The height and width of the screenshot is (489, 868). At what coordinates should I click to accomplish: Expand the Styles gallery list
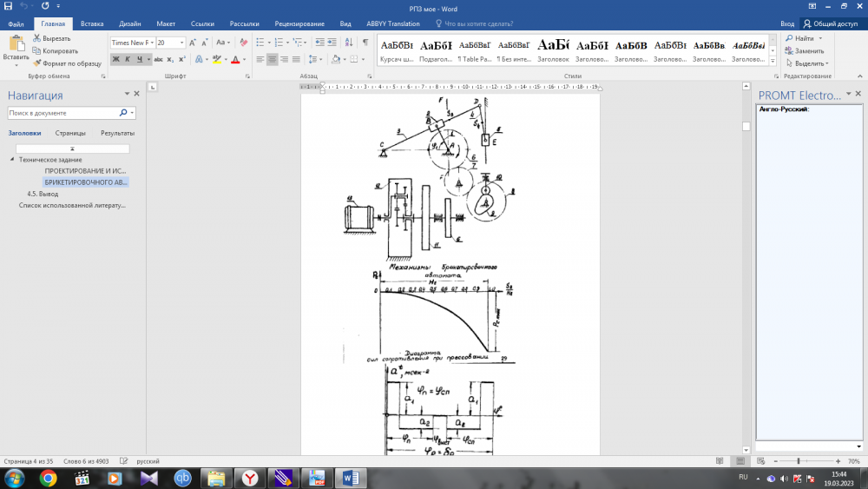(x=774, y=59)
